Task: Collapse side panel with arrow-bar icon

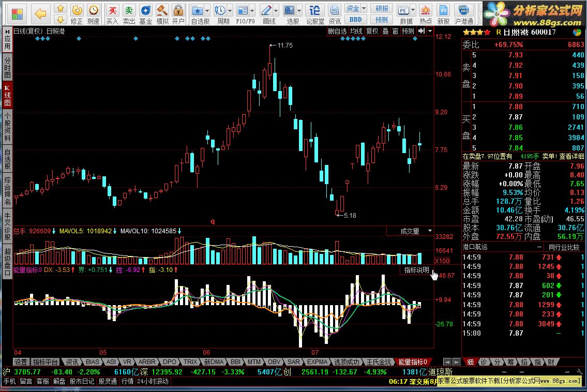Action: tap(422, 31)
